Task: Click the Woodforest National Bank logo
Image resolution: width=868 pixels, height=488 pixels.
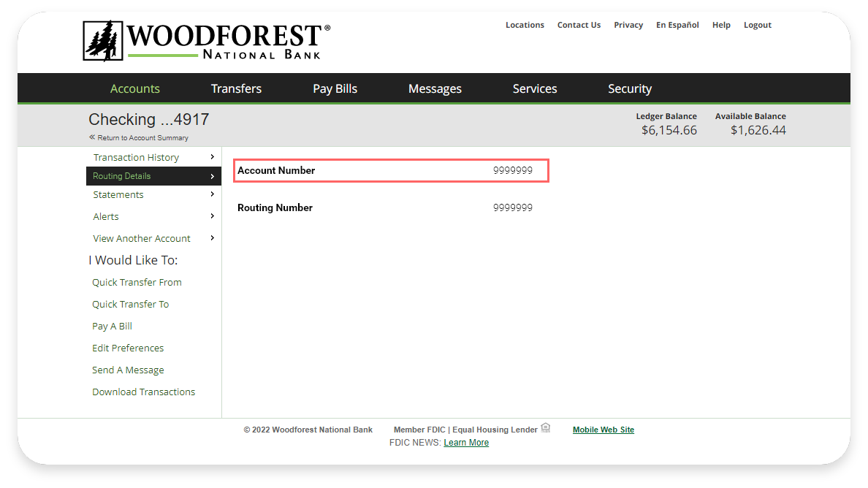Action: click(x=206, y=41)
